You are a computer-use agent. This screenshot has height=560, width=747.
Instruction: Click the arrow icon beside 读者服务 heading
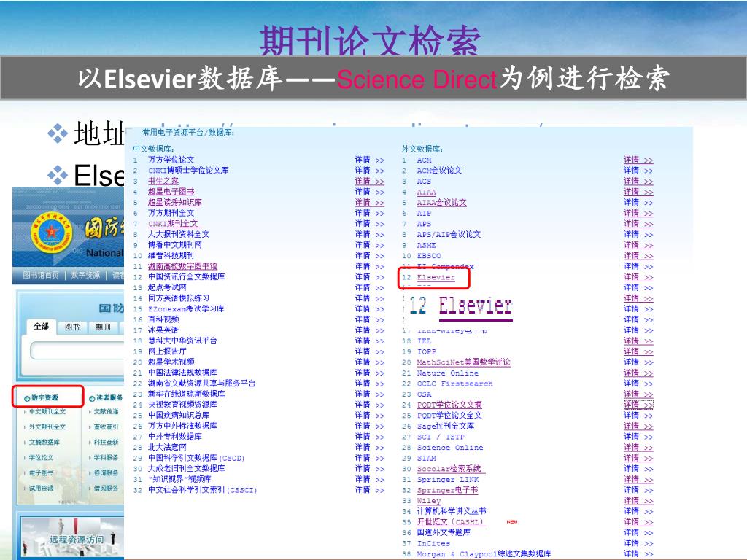92,398
